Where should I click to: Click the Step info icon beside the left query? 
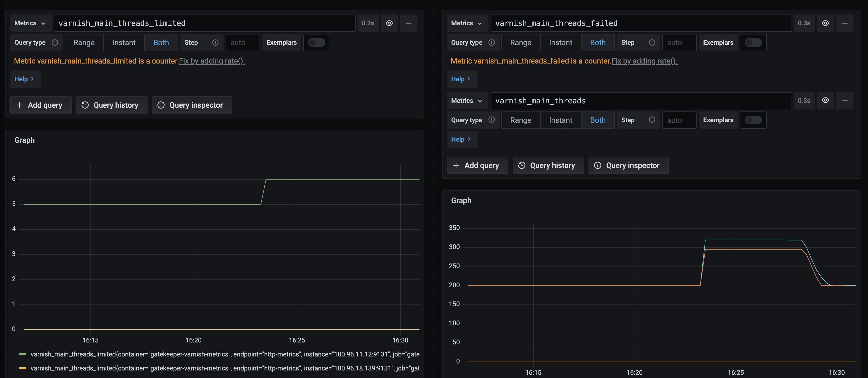[x=215, y=43]
